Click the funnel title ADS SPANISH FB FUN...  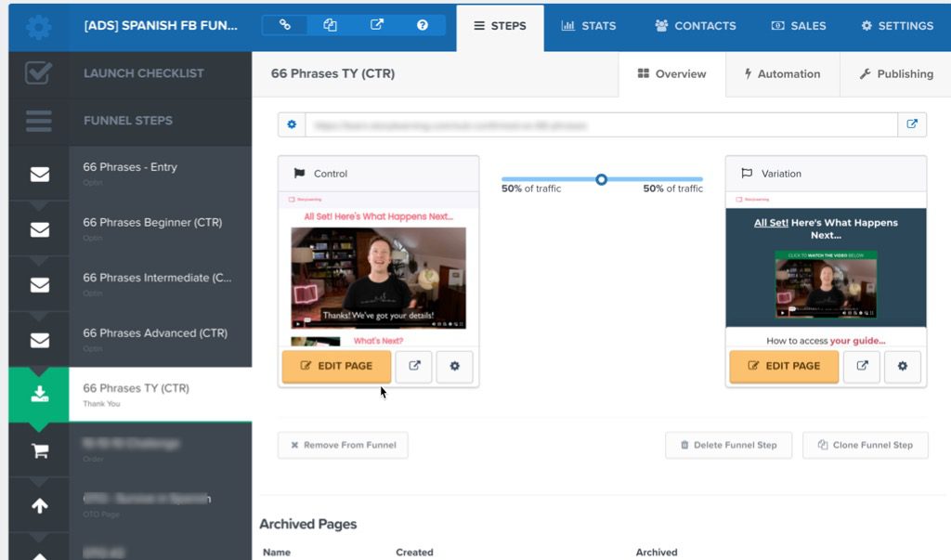pyautogui.click(x=161, y=25)
